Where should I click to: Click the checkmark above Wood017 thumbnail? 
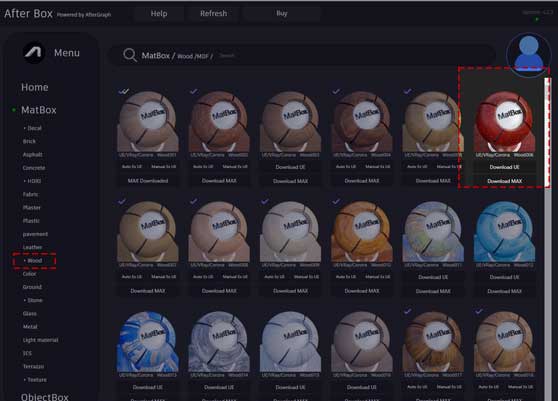tap(408, 311)
